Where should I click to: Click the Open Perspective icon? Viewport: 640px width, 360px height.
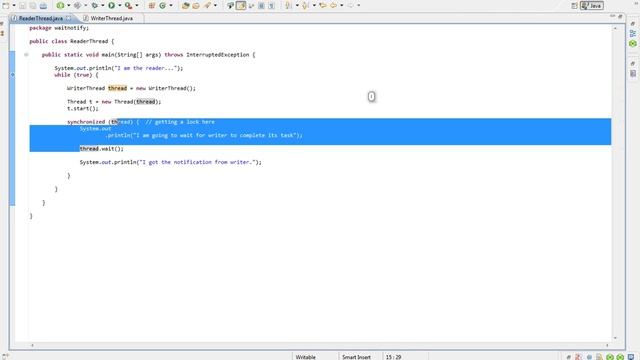click(574, 6)
